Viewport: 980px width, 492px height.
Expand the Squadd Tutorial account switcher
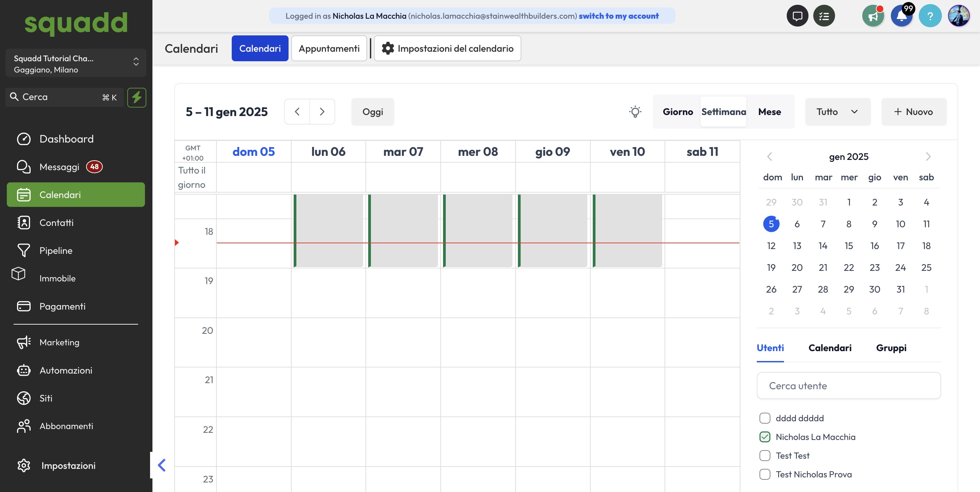pos(76,64)
